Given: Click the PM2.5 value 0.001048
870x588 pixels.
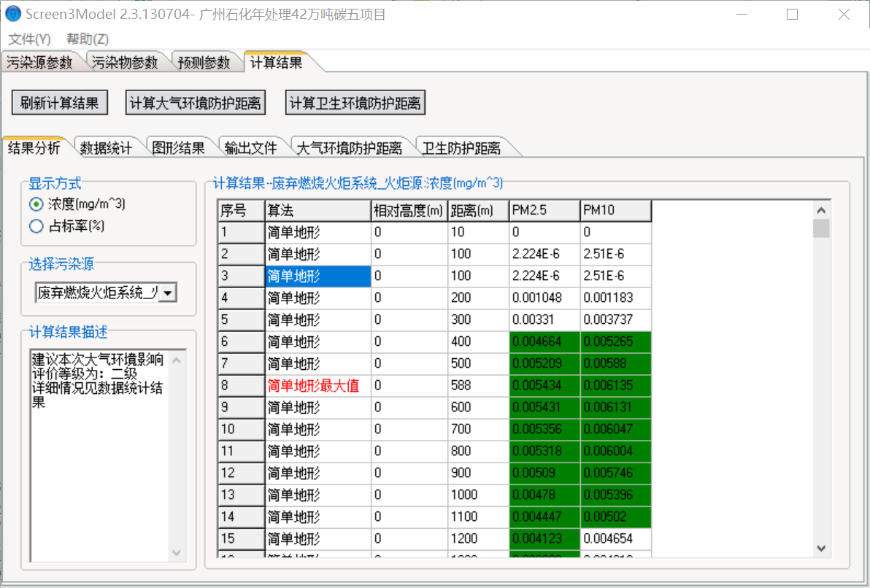Looking at the screenshot, I should point(544,298).
